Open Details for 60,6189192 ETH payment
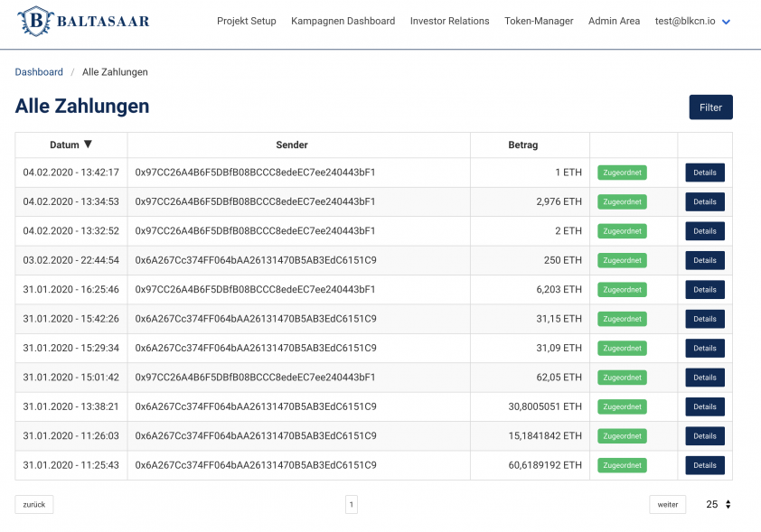The width and height of the screenshot is (761, 532). 705,465
